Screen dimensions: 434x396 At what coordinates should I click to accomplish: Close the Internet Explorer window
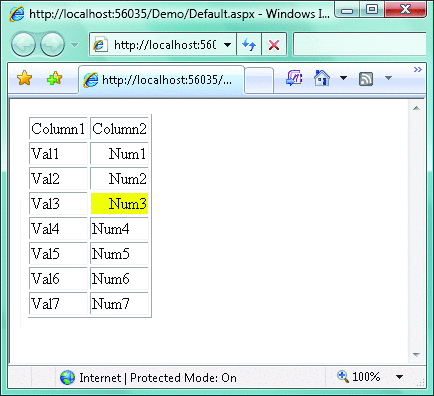click(x=405, y=10)
